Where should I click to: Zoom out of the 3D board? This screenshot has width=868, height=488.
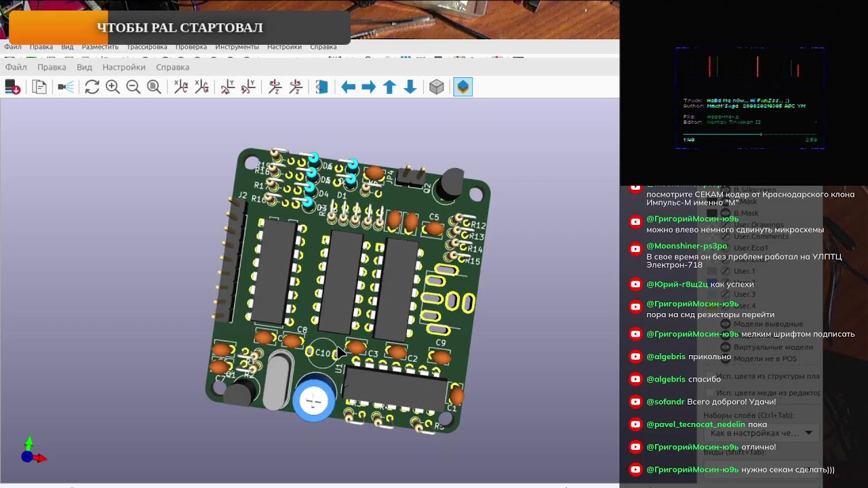133,87
